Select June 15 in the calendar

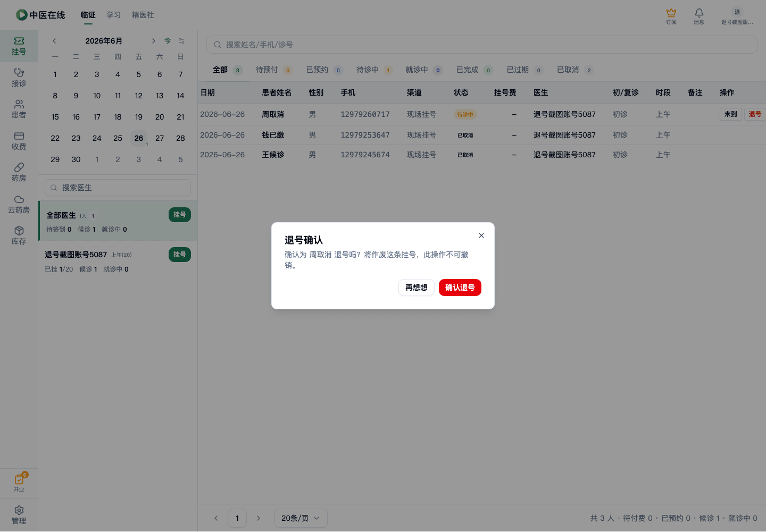tap(55, 117)
